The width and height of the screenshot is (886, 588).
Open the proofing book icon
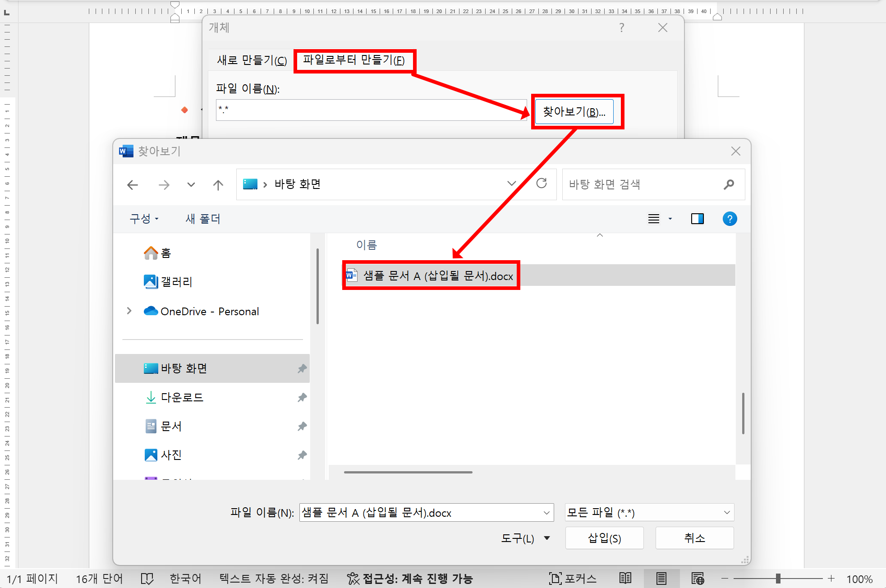pyautogui.click(x=147, y=579)
